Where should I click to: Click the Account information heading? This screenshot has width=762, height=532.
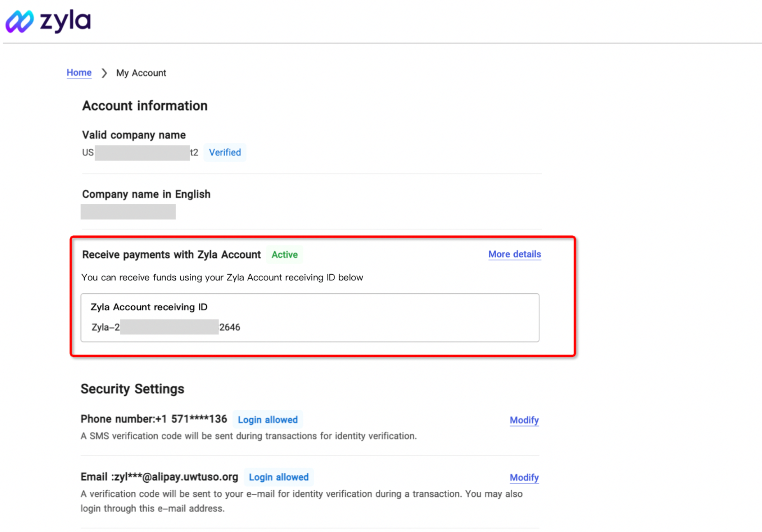pos(145,106)
